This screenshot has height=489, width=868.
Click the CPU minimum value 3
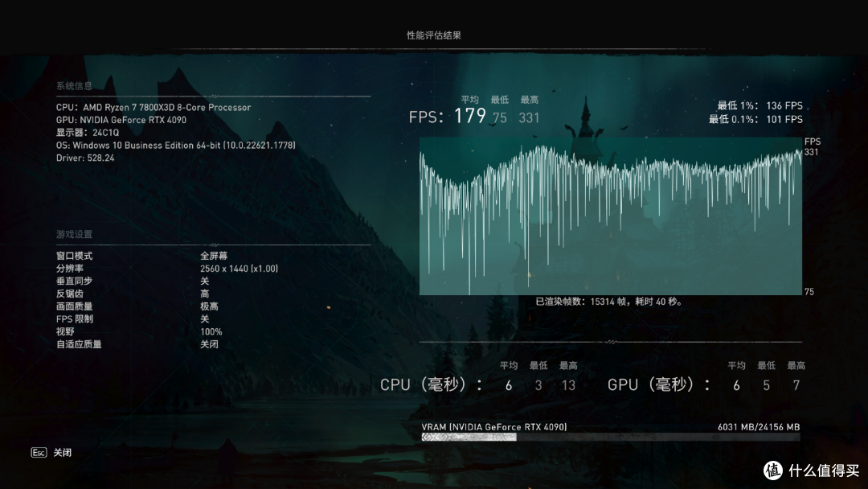(538, 386)
